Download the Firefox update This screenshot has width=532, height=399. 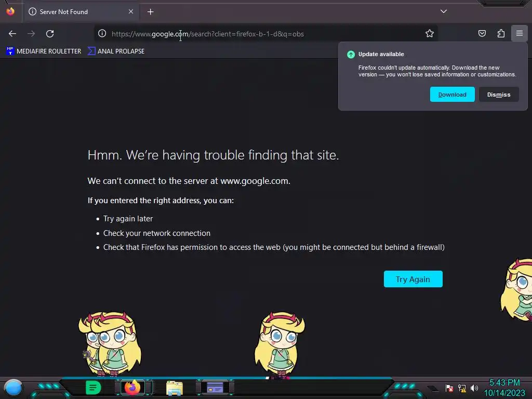[x=453, y=95]
